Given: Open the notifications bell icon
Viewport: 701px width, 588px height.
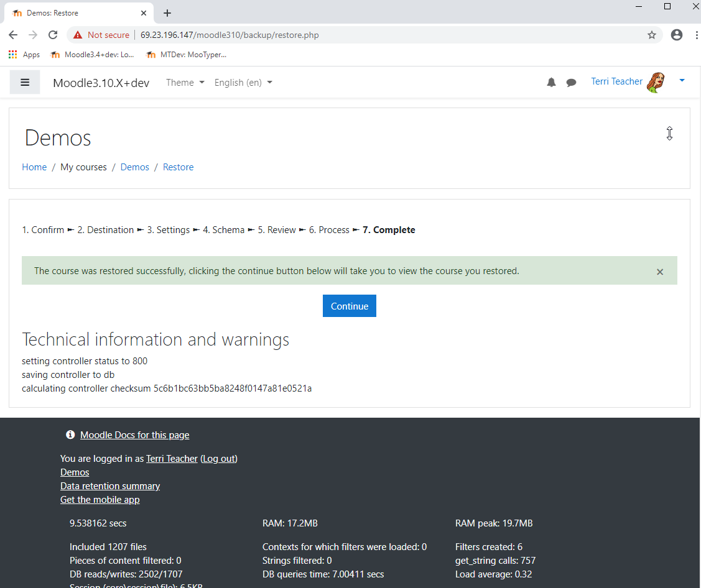Looking at the screenshot, I should coord(551,82).
